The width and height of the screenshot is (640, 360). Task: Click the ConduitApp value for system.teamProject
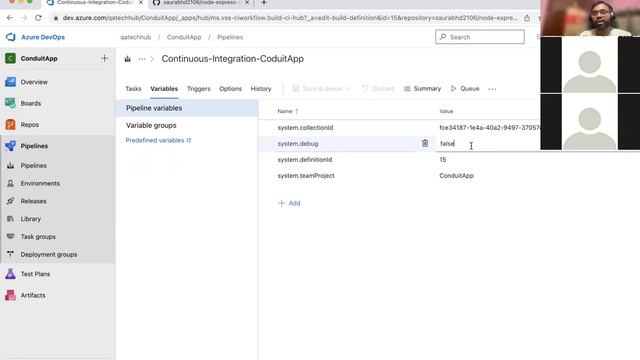tap(456, 176)
